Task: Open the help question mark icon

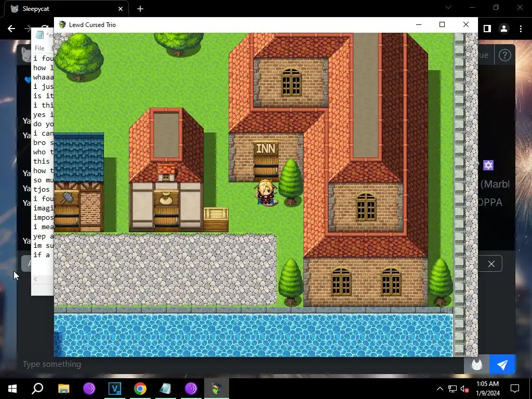Action: pos(504,55)
